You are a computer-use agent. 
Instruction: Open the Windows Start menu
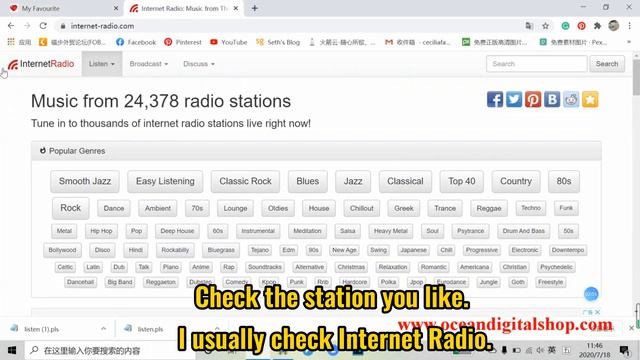pos(12,350)
